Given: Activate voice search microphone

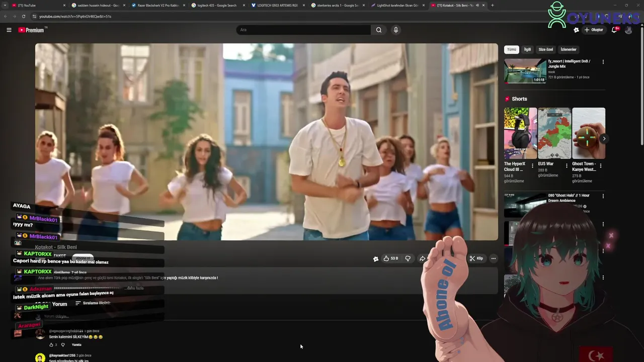Looking at the screenshot, I should [x=396, y=30].
